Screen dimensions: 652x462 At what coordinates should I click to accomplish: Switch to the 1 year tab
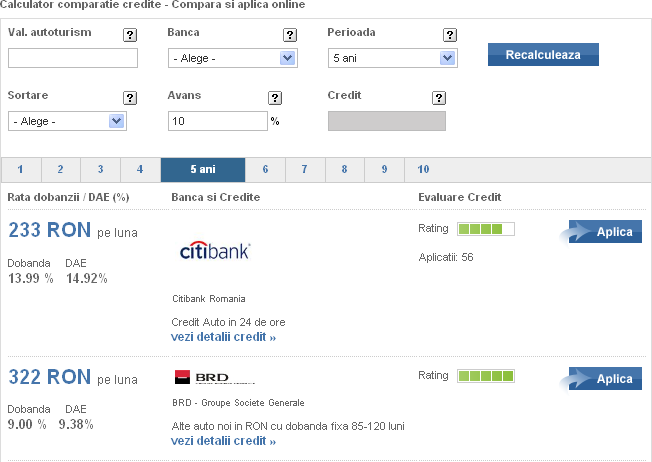coord(21,170)
